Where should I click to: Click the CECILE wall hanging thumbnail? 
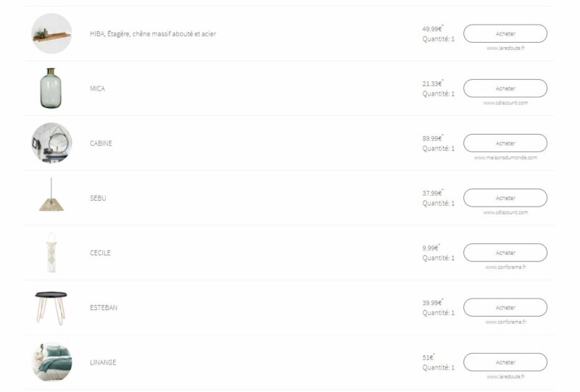pyautogui.click(x=51, y=252)
